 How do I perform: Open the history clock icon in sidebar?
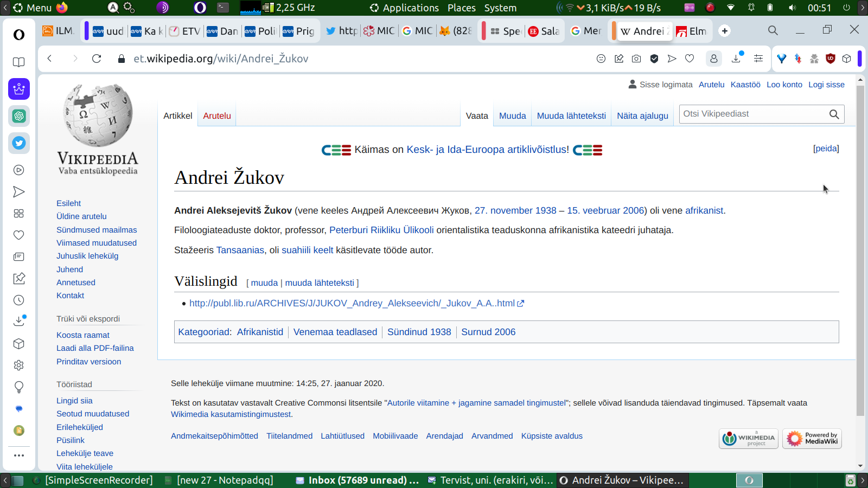coord(19,300)
